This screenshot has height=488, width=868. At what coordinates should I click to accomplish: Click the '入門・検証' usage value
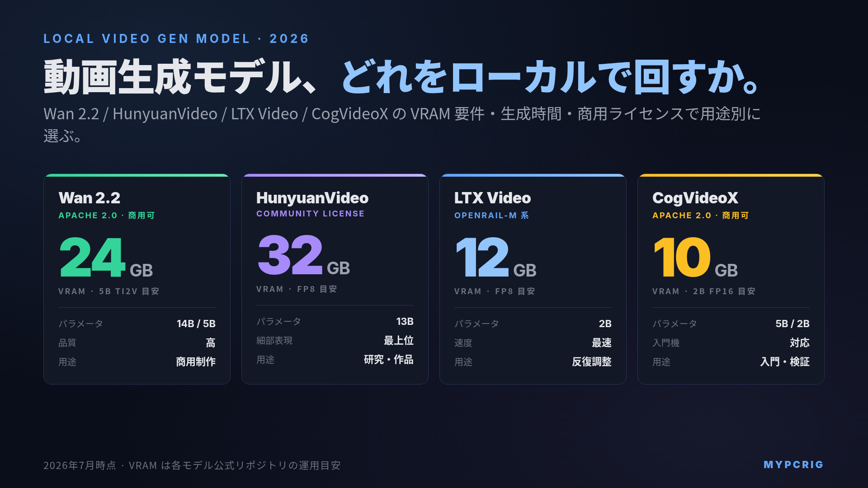785,362
